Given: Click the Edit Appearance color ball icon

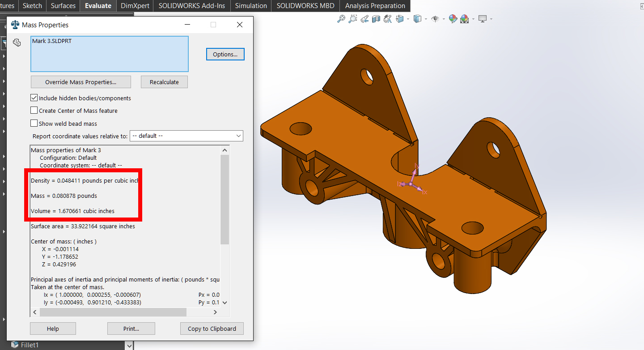Looking at the screenshot, I should 453,19.
